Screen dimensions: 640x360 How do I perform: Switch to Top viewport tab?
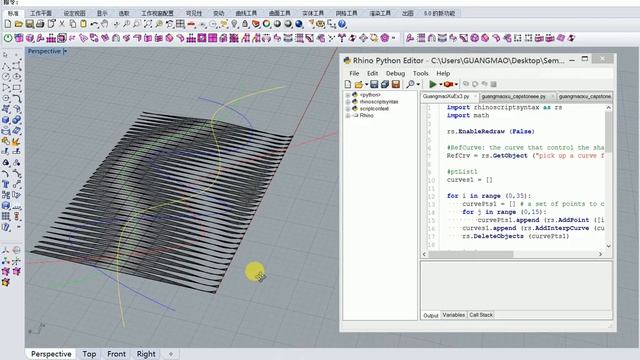click(x=89, y=354)
